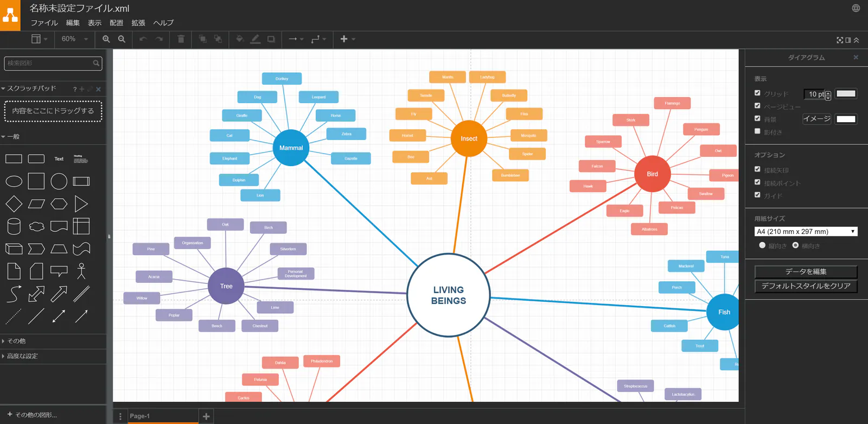Viewport: 868px width, 424px height.
Task: Click the データを編集 button
Action: click(x=806, y=271)
